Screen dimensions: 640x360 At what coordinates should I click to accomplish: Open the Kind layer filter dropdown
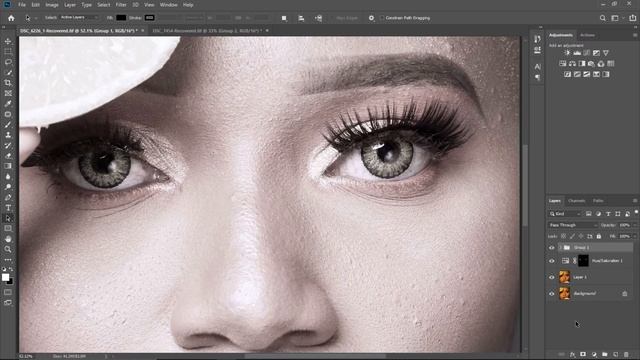pos(565,214)
